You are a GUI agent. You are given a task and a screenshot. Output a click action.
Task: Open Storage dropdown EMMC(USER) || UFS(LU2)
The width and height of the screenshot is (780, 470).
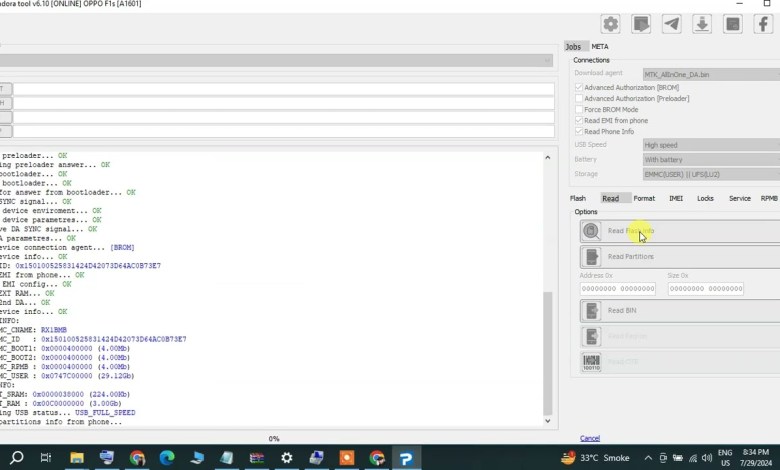click(x=711, y=174)
